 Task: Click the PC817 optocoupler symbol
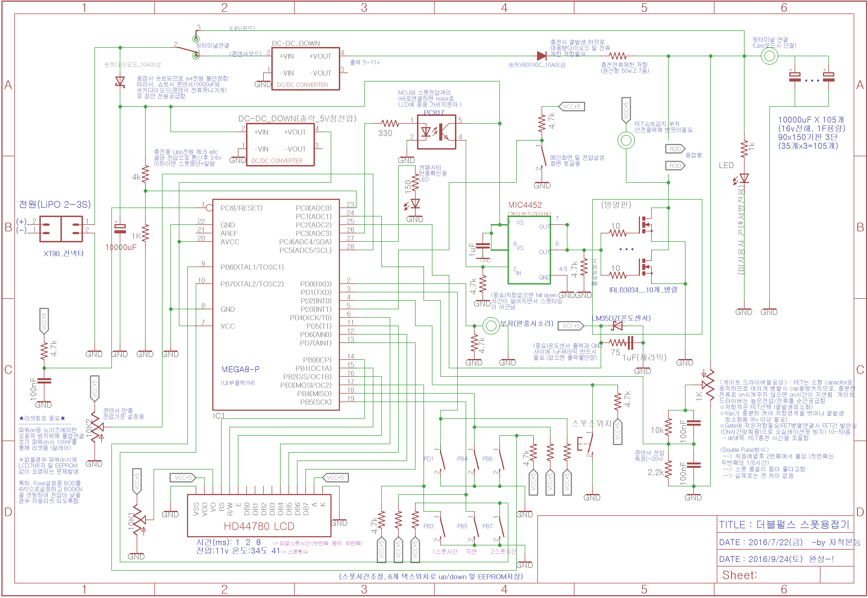coord(436,132)
